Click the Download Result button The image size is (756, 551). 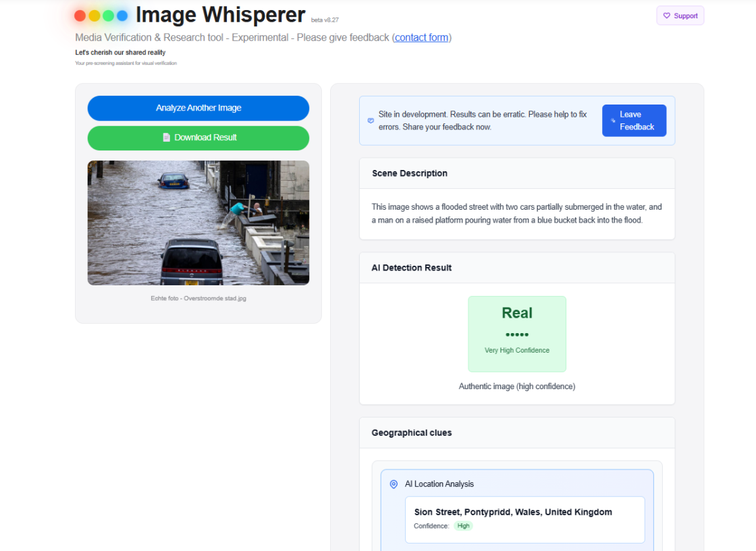[198, 138]
